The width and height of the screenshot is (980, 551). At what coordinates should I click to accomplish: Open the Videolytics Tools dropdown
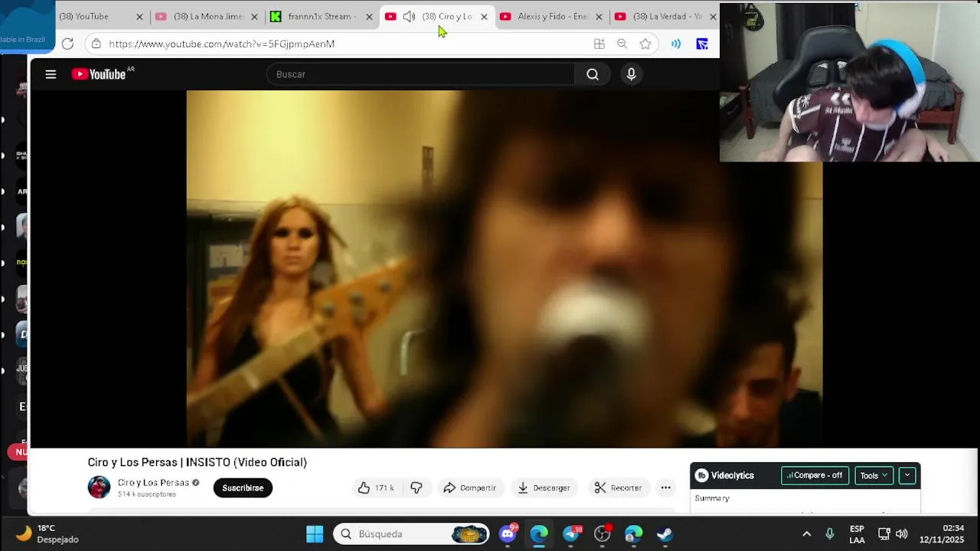(x=874, y=475)
